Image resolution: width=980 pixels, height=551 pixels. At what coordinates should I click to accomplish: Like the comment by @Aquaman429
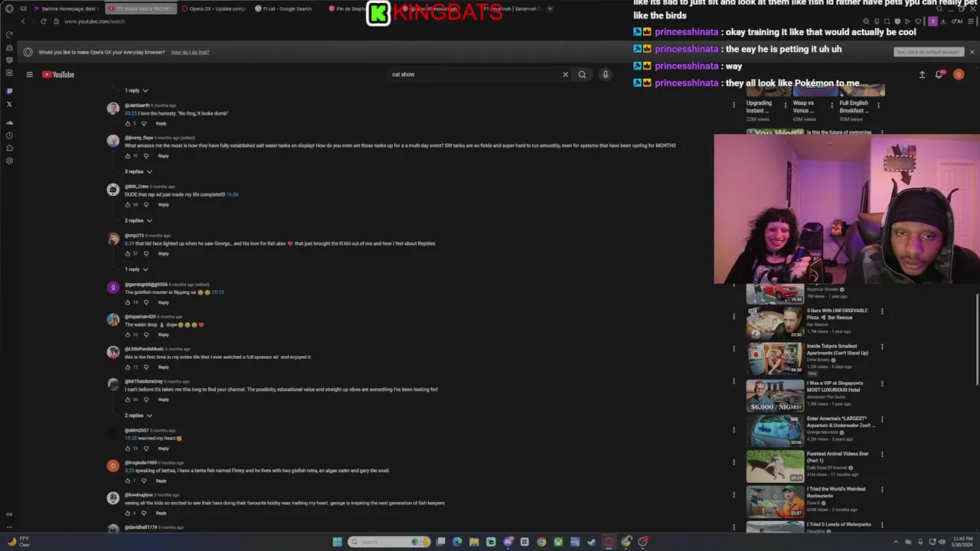point(128,334)
